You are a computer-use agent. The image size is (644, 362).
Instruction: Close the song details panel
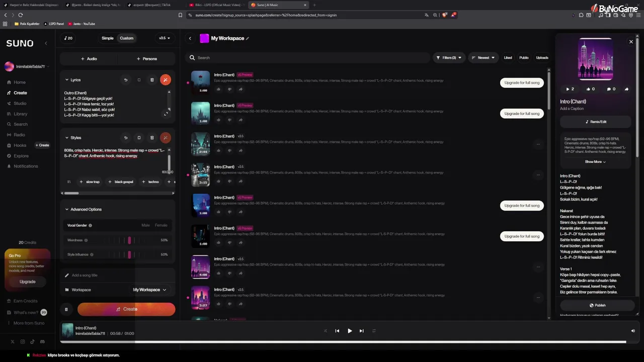click(631, 42)
